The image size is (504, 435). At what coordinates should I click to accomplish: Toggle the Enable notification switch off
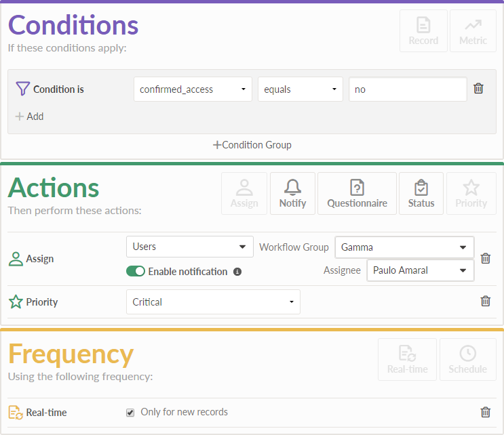136,272
